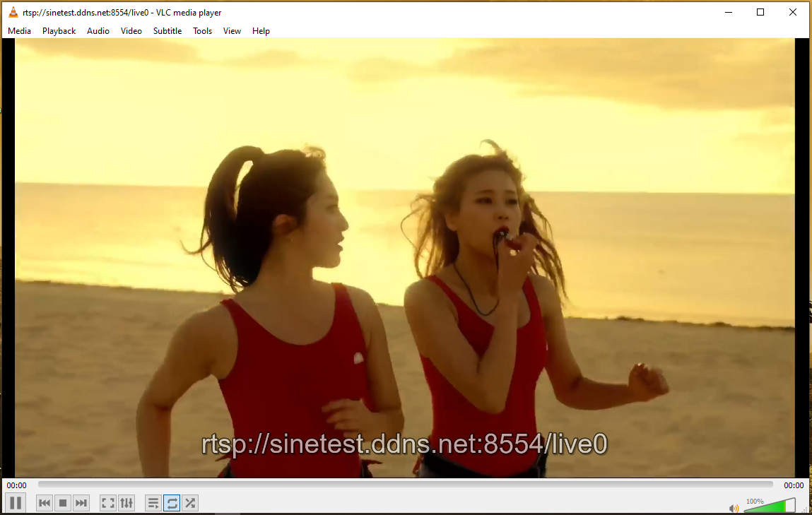This screenshot has height=515, width=812.
Task: Maximize the VLC window
Action: coord(760,12)
